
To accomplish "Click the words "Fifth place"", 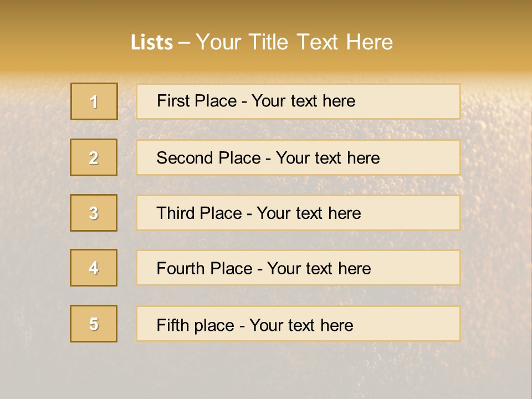I will coord(195,325).
